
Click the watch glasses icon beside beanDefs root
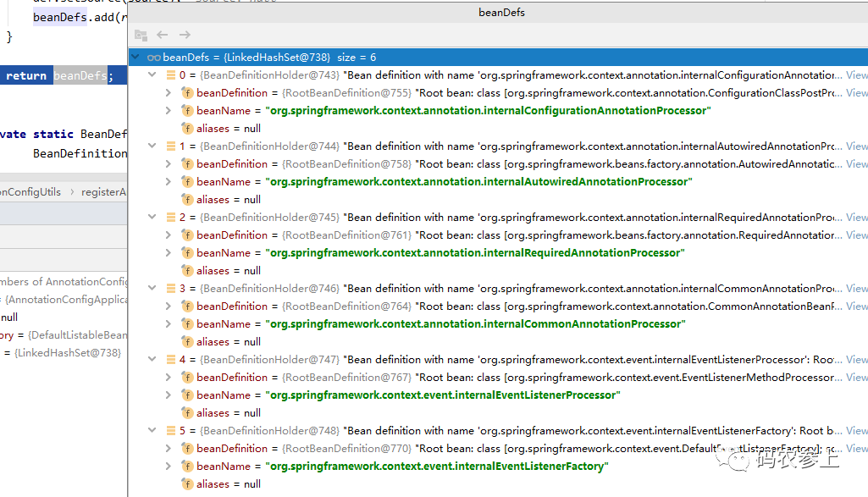154,58
